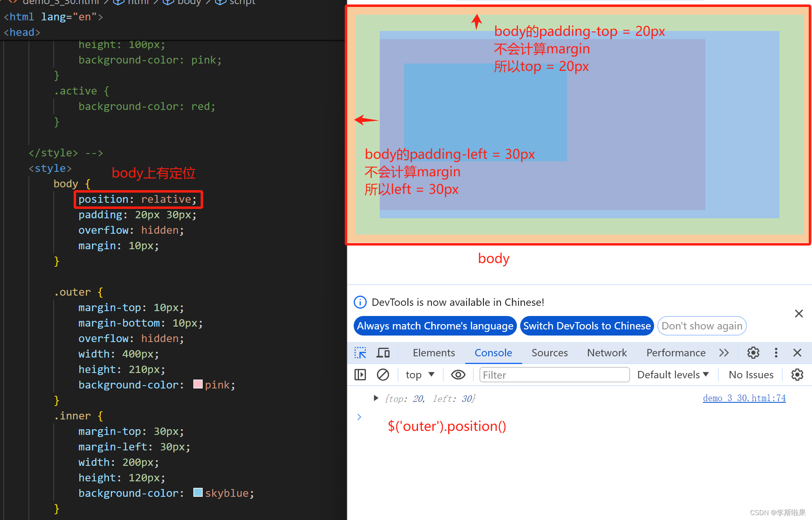Click the skyblue color swatch
This screenshot has height=520, width=812.
(x=198, y=493)
